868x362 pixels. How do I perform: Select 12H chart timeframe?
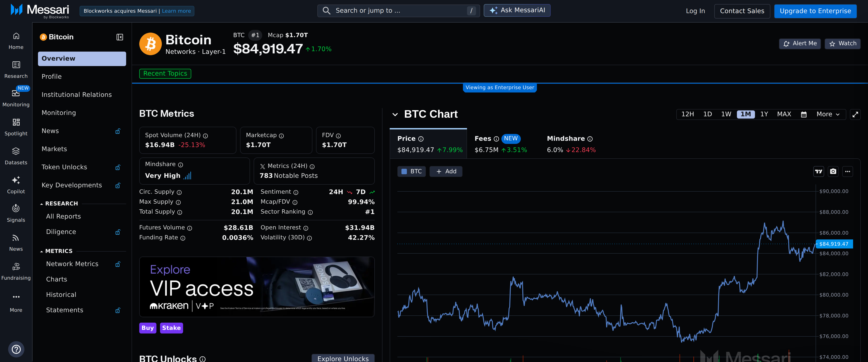pos(687,114)
